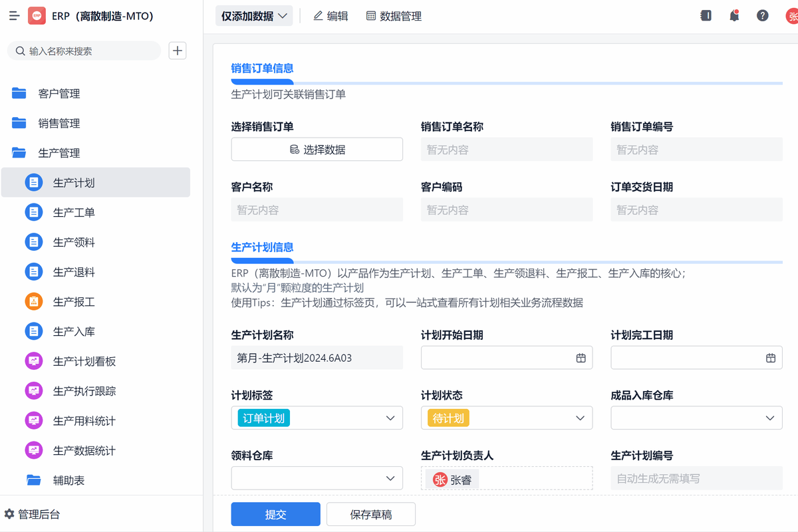Image resolution: width=798 pixels, height=532 pixels.
Task: Click the help question mark icon
Action: click(762, 16)
